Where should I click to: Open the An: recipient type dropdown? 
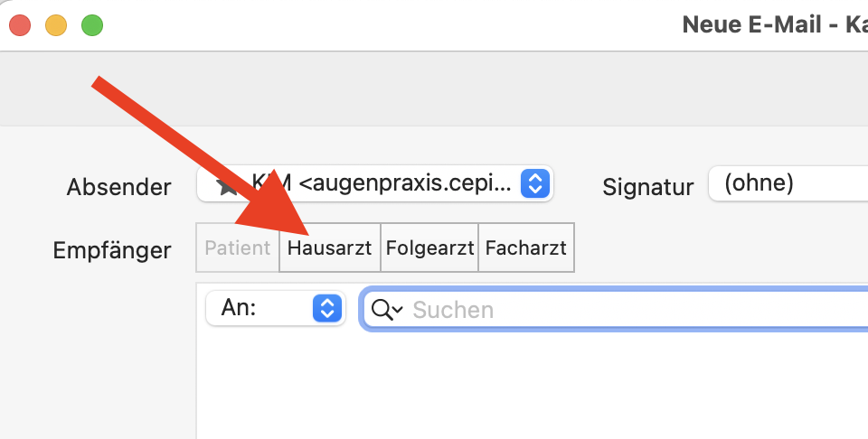point(276,308)
